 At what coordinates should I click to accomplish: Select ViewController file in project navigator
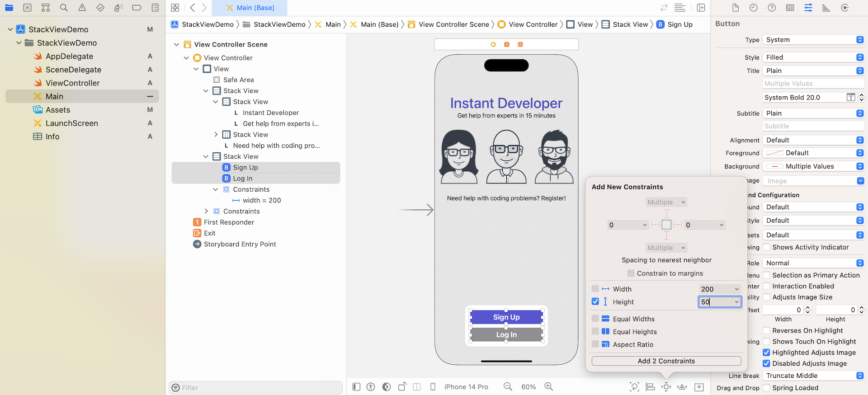(72, 83)
